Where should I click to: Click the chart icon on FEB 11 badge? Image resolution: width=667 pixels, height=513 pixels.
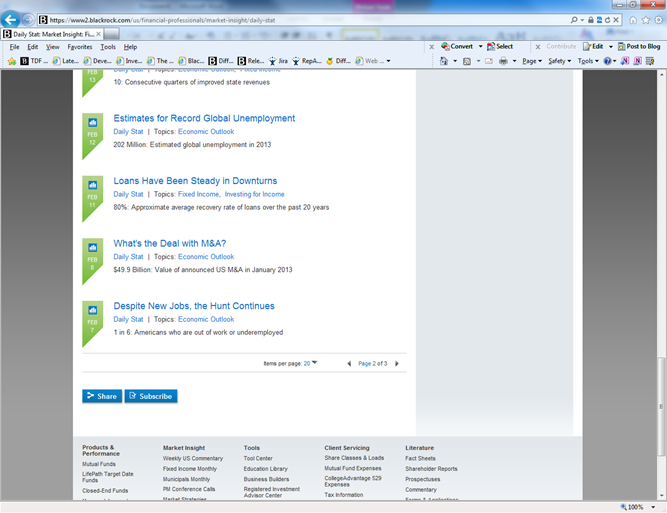tap(92, 185)
